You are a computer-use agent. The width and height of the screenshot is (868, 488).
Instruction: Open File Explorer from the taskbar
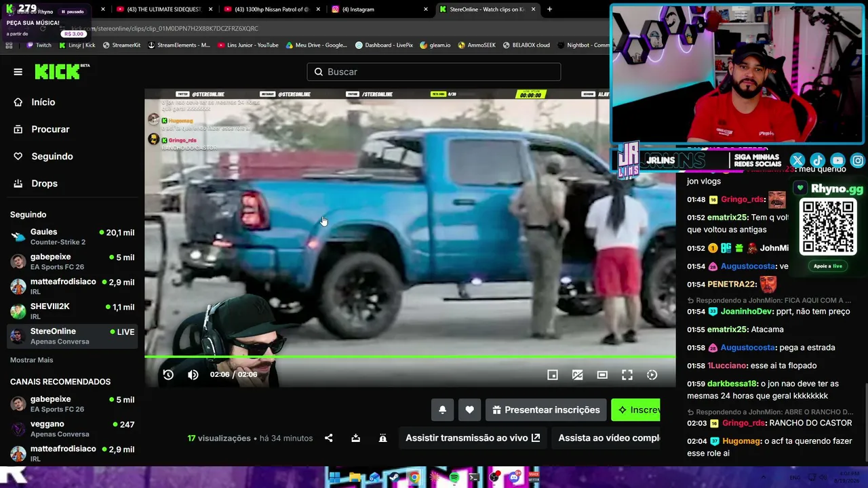[x=355, y=478]
